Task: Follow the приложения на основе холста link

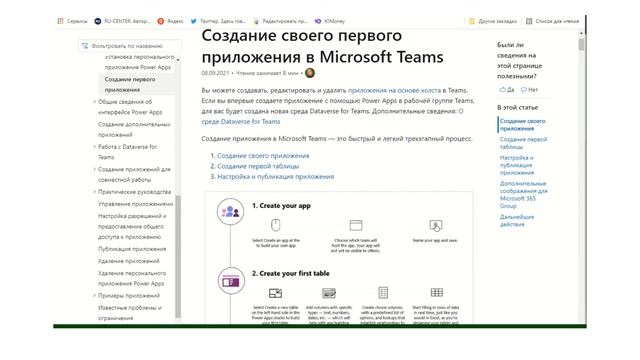Action: pyautogui.click(x=394, y=90)
